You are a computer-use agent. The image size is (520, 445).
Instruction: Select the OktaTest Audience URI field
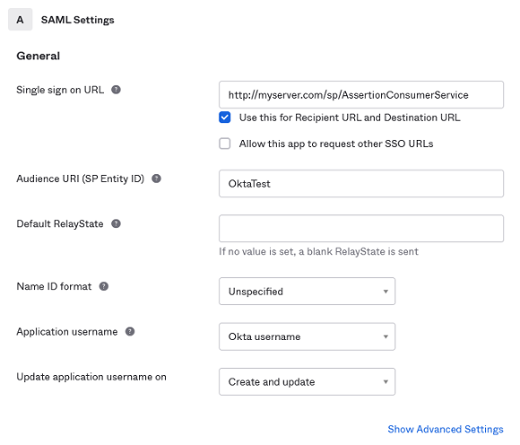(361, 184)
